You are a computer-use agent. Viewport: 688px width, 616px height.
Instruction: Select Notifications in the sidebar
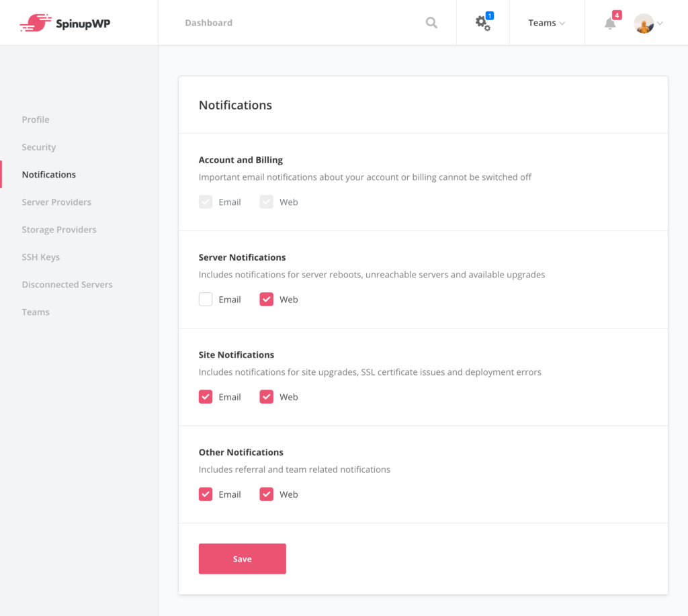pos(48,175)
